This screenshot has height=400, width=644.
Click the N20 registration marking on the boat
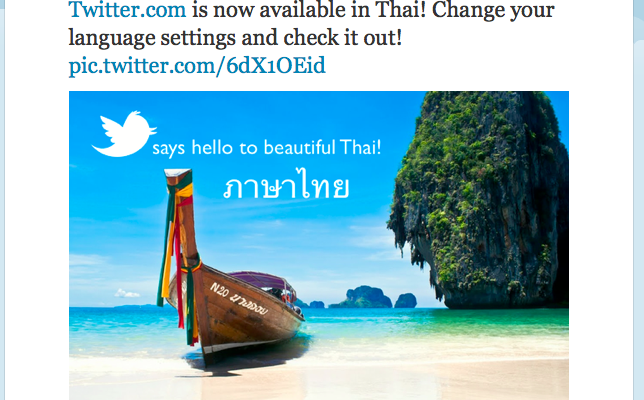pos(219,290)
